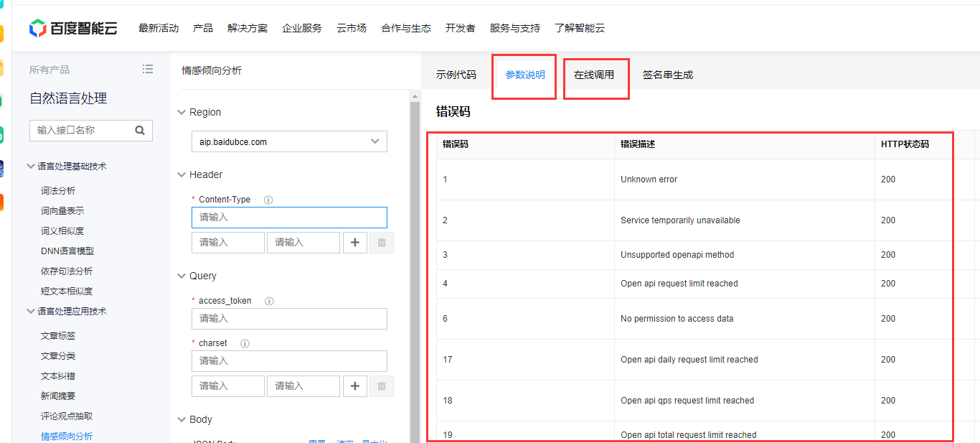Collapse the Body section
This screenshot has width=980, height=443.
(x=182, y=419)
